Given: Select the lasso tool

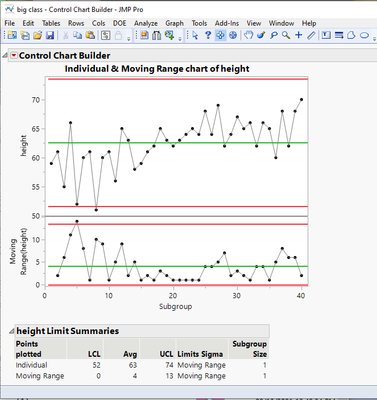Looking at the screenshot, I should 274,35.
